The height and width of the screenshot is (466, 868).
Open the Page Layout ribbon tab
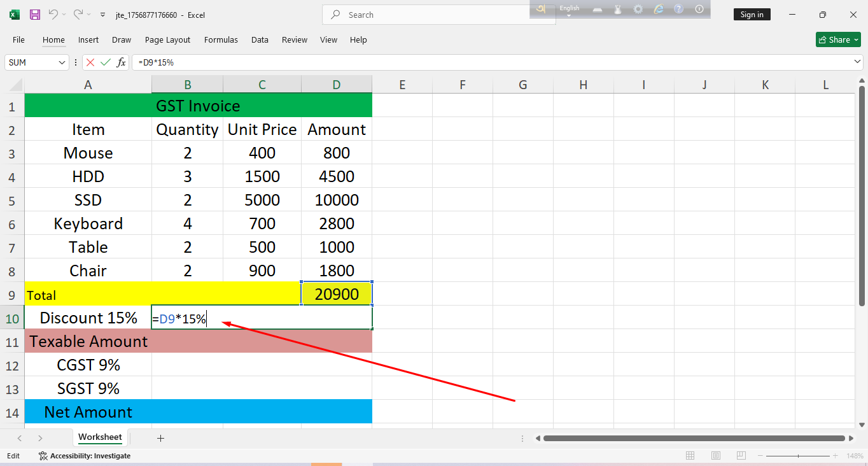coord(167,39)
